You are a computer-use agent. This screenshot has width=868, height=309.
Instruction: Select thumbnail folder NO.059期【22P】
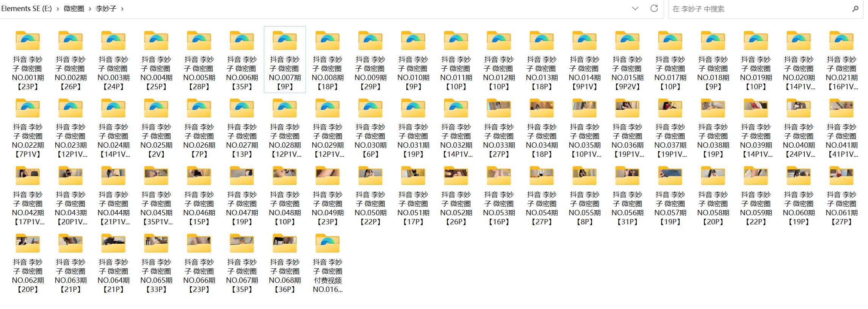tap(756, 195)
